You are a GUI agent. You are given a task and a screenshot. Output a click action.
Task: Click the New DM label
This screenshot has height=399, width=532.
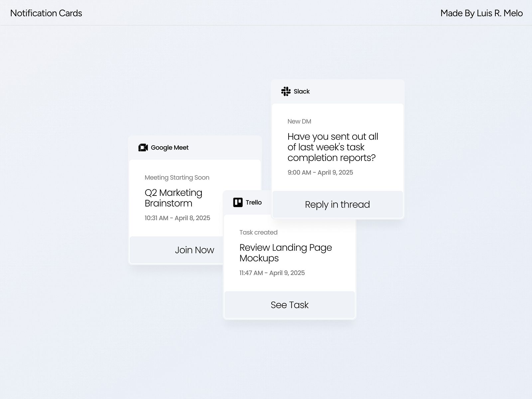pos(299,121)
